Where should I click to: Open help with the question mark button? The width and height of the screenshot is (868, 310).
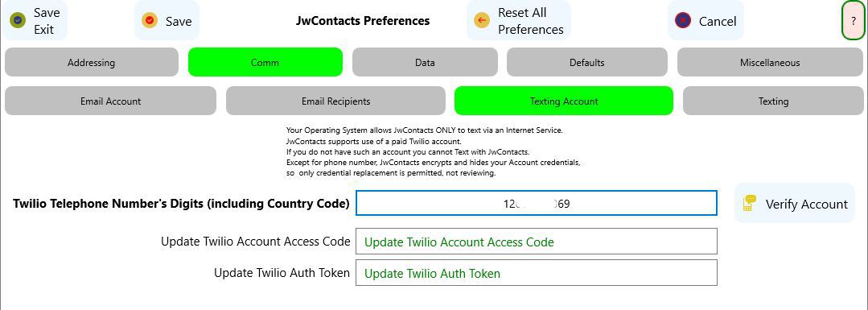point(853,20)
